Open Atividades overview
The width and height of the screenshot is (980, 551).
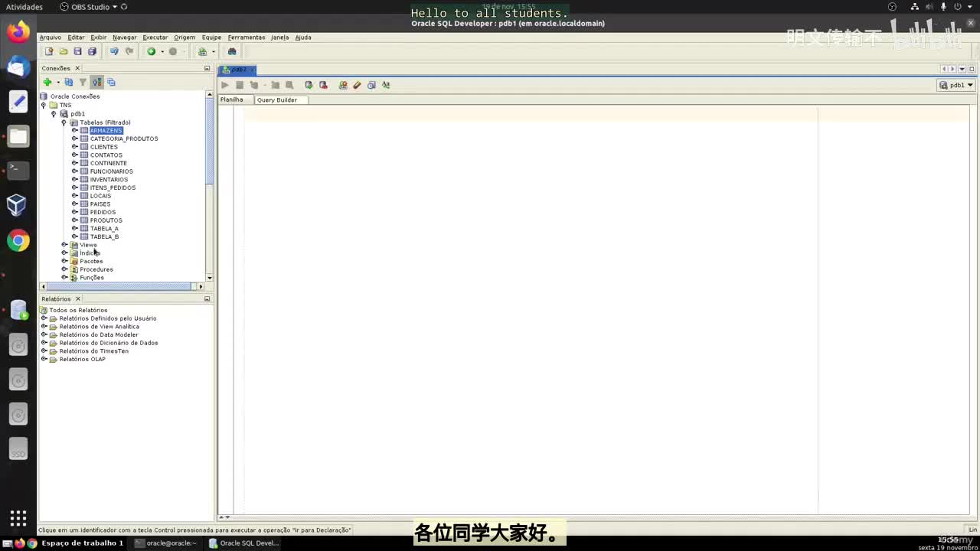[x=24, y=7]
